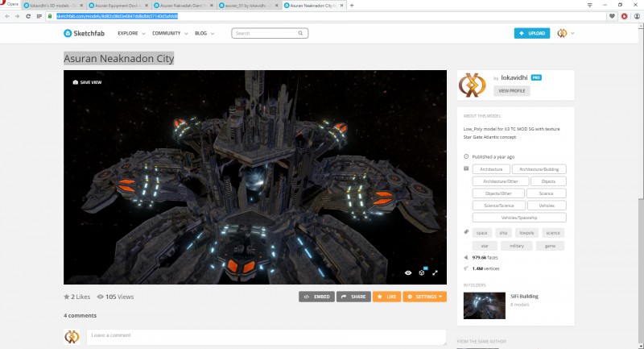
Task: Open the SiFi Building folder link
Action: point(524,297)
